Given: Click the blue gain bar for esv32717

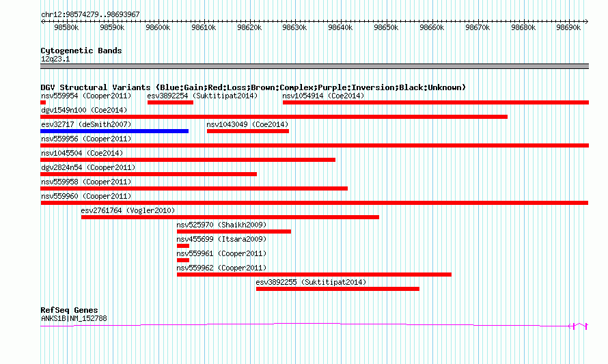Looking at the screenshot, I should point(114,131).
